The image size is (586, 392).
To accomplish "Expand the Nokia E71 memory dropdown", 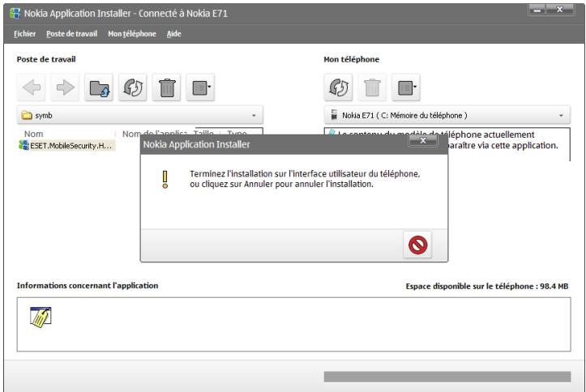I will 561,115.
